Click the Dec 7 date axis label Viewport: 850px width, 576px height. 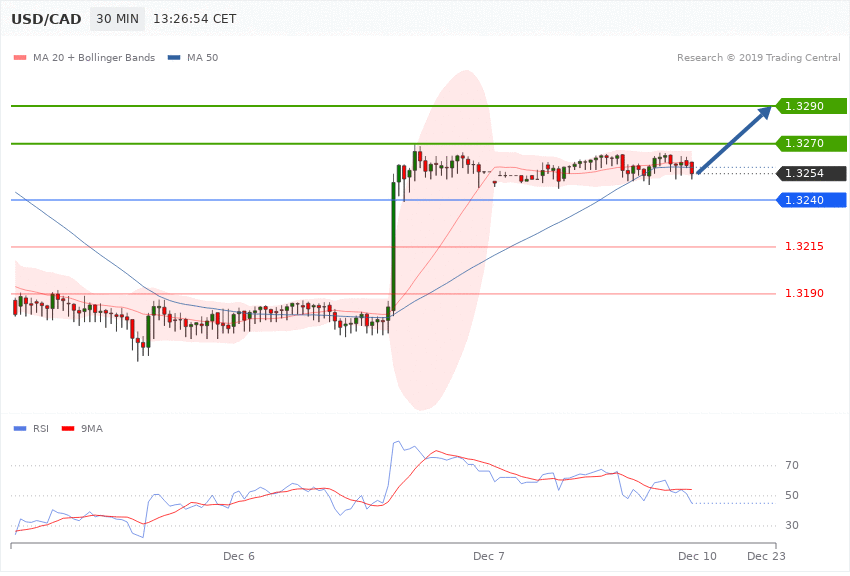click(x=488, y=556)
